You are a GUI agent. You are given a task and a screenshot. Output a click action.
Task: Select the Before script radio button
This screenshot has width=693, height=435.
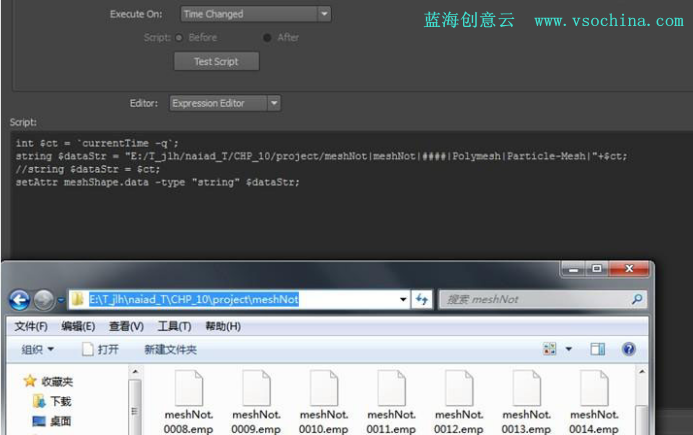[179, 38]
